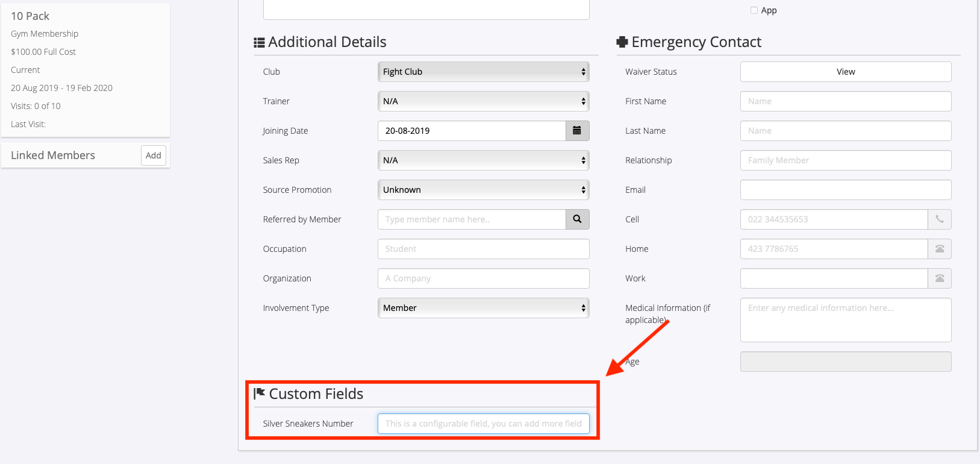Click the Referred by Member search icon
980x464 pixels.
click(x=577, y=219)
